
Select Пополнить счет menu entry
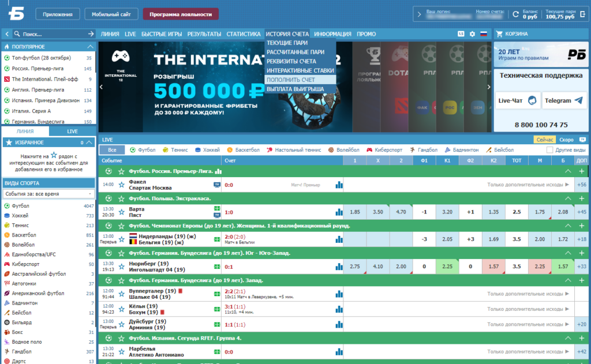coord(300,80)
